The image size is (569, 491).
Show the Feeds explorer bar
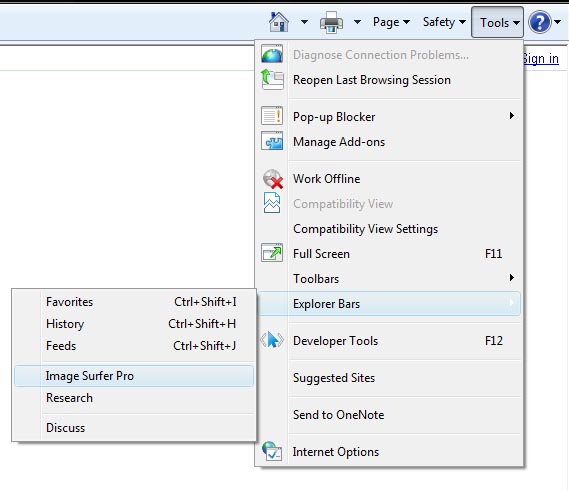coord(134,345)
